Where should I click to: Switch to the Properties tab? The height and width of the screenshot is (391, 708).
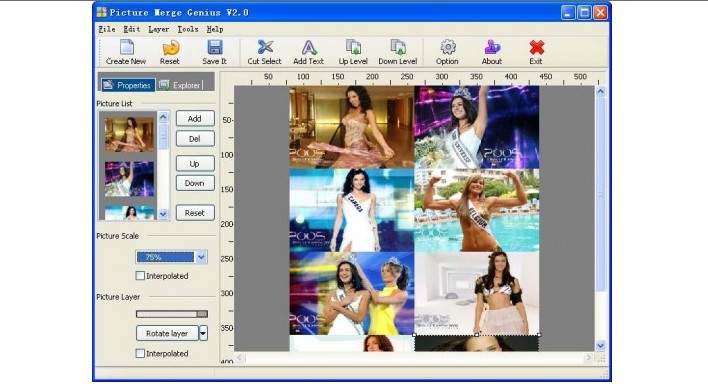click(x=127, y=85)
